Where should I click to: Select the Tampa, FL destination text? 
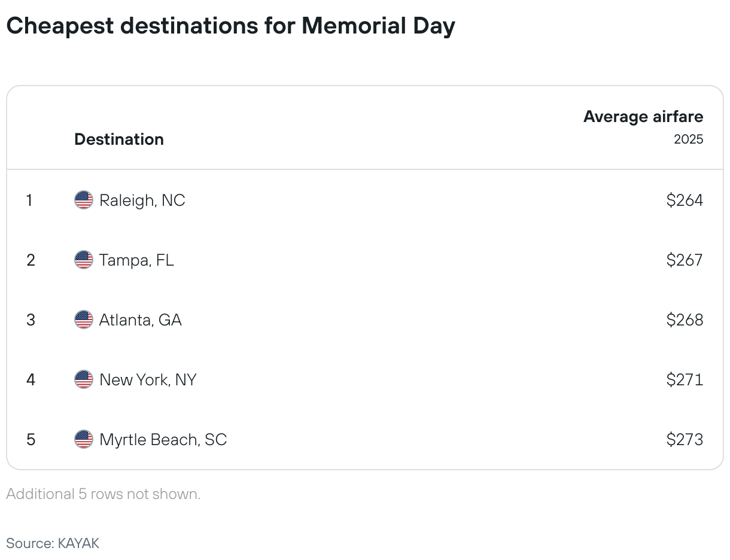click(x=136, y=260)
